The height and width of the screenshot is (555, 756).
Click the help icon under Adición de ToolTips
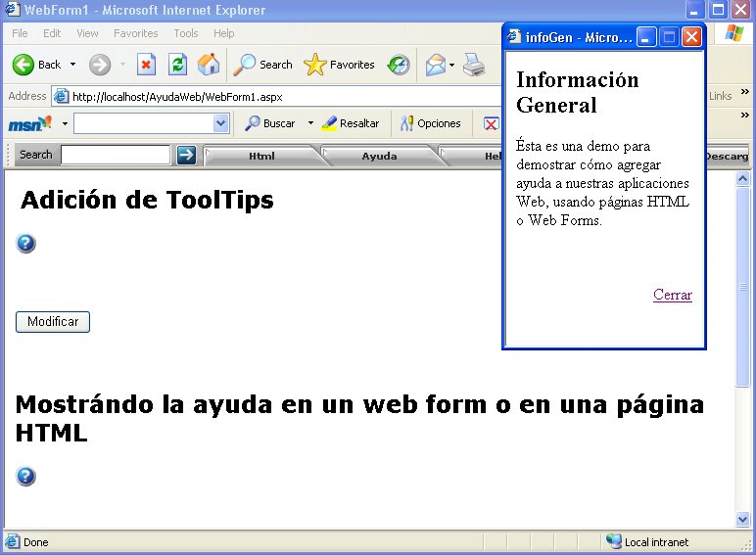coord(26,244)
